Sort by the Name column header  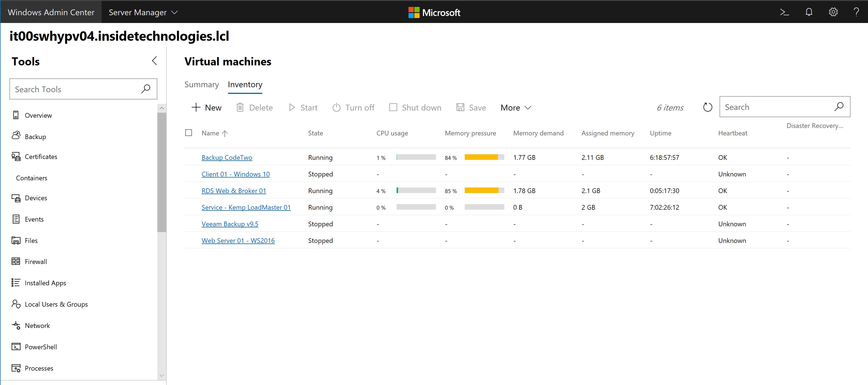coord(215,133)
